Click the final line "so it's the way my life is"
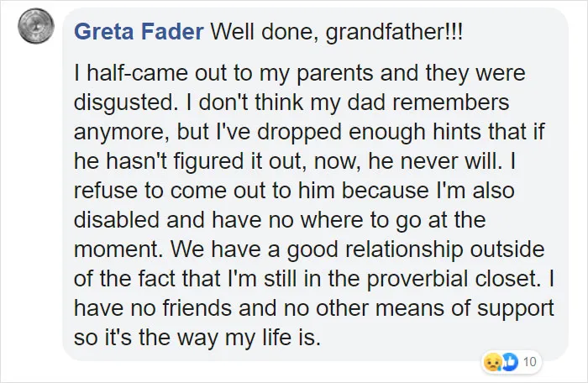Screen dimensions: 588x383 pos(197,338)
